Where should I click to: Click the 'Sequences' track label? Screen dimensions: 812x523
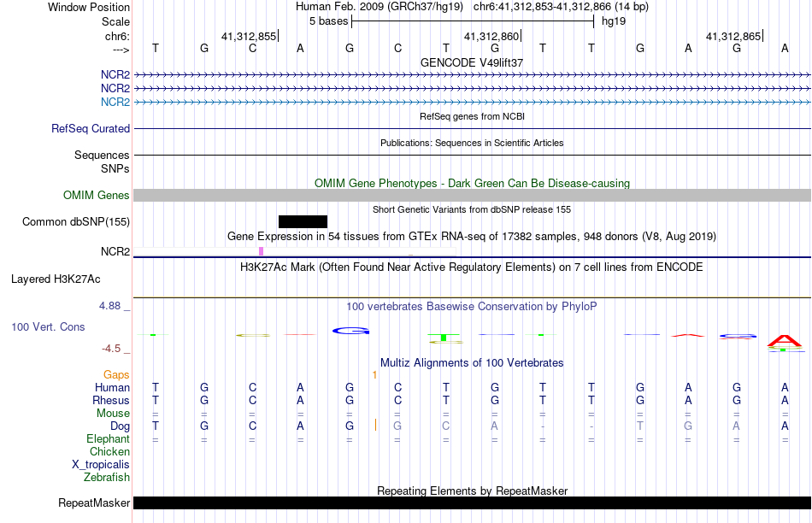tap(102, 155)
